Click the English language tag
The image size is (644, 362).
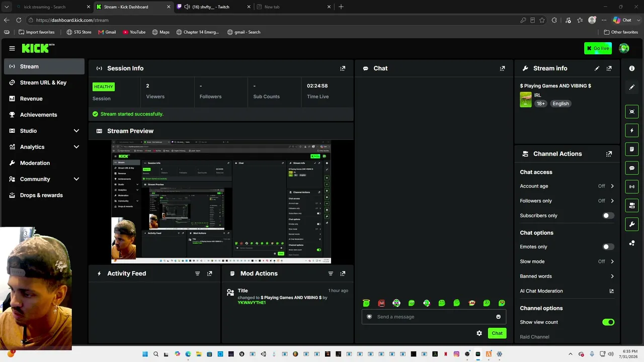pyautogui.click(x=560, y=104)
